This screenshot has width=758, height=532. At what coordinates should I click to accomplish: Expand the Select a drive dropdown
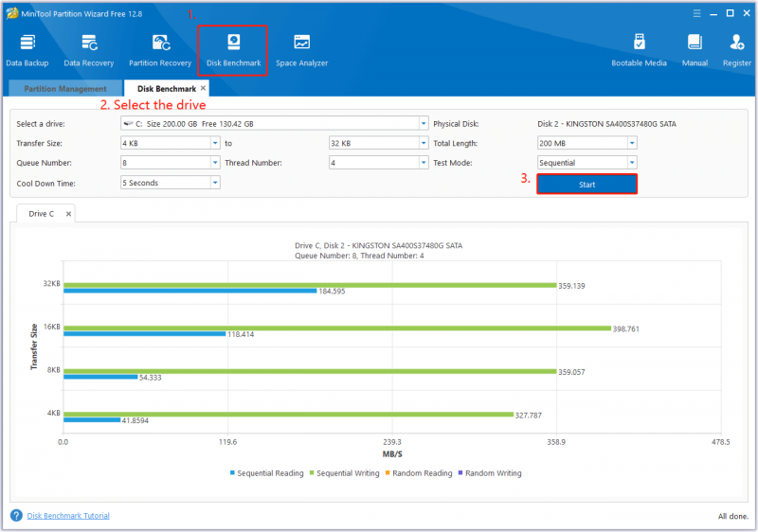pyautogui.click(x=424, y=124)
